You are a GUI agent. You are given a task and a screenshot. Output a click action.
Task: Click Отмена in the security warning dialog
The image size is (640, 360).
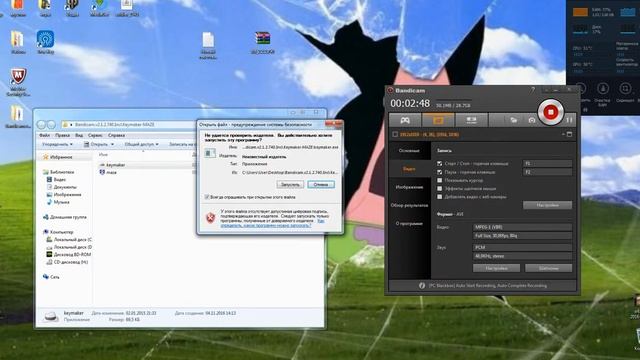pos(321,184)
